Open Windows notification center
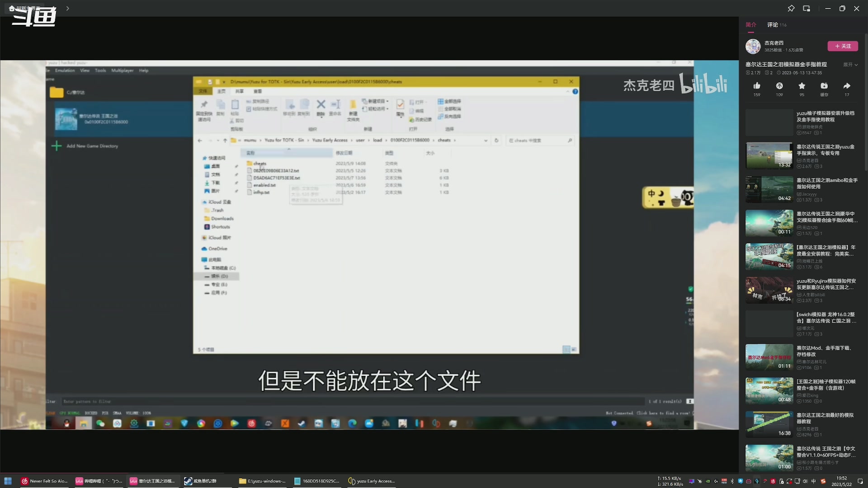868x488 pixels. [x=860, y=481]
